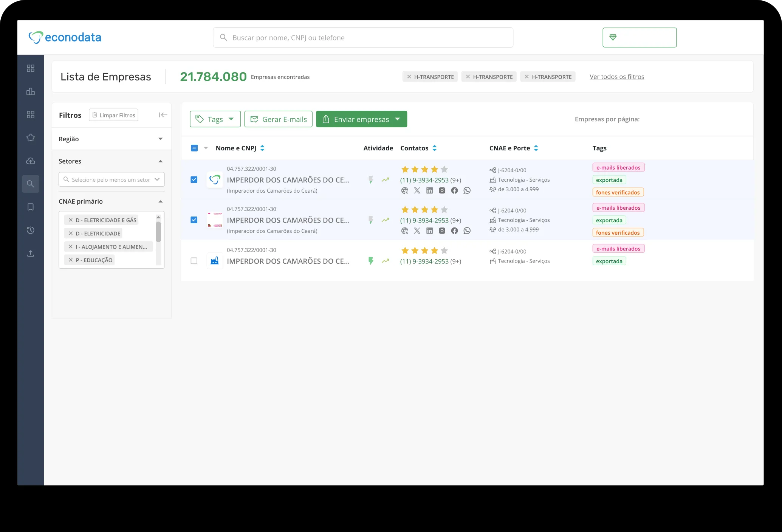The width and height of the screenshot is (782, 532).
Task: Open the cloud upload section in sidebar
Action: click(x=31, y=161)
